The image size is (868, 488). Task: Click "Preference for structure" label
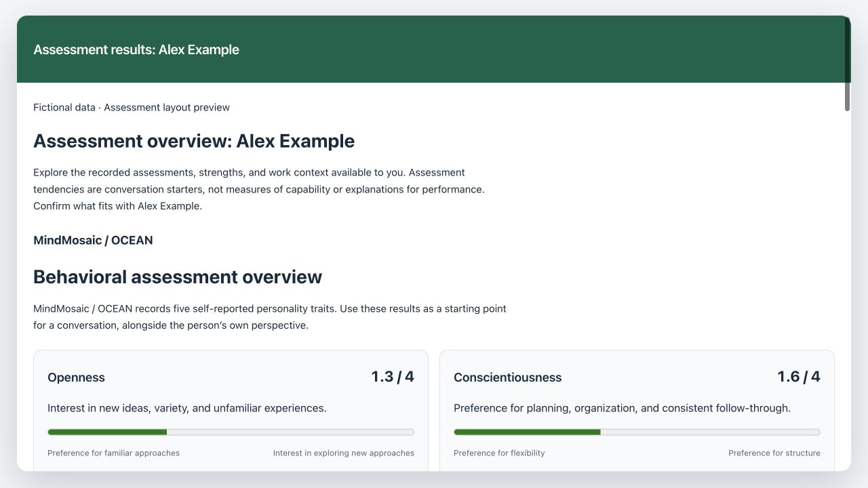774,453
